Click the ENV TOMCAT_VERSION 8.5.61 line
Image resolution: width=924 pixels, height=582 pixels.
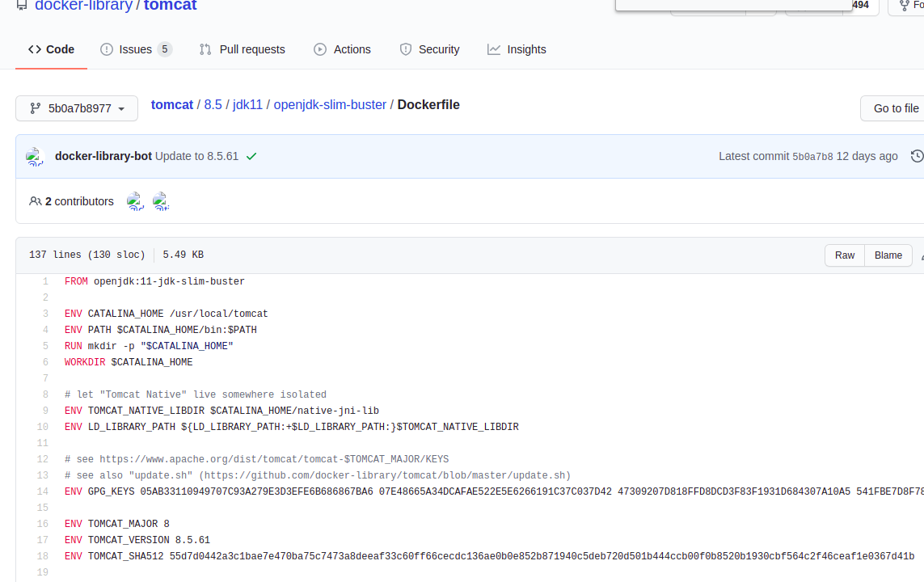(x=137, y=540)
